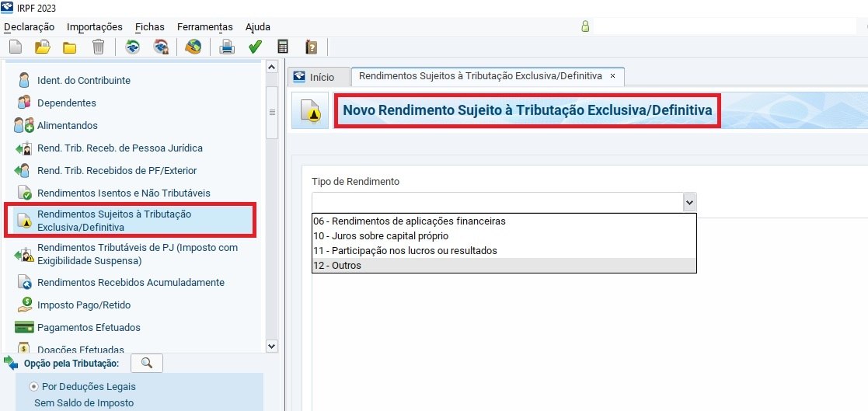868x411 pixels.
Task: Open the Ferramentas menu
Action: point(204,26)
